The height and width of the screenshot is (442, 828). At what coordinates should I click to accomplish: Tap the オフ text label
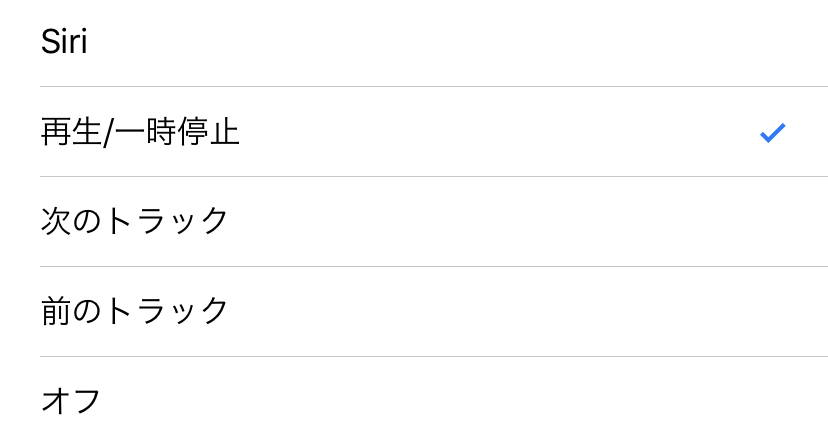point(71,401)
